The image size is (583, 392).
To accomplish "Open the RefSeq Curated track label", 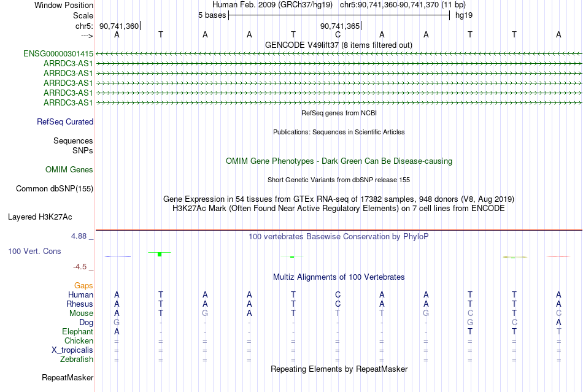I will click(x=65, y=122).
